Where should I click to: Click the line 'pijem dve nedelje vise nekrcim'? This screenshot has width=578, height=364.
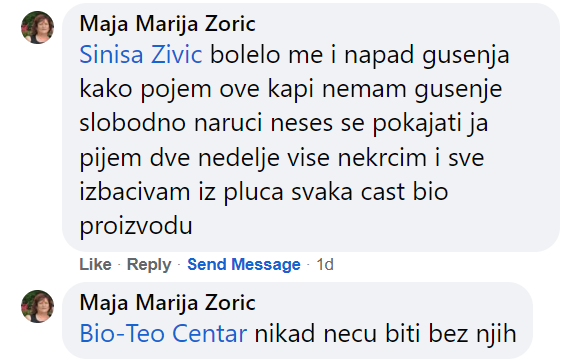point(253,157)
